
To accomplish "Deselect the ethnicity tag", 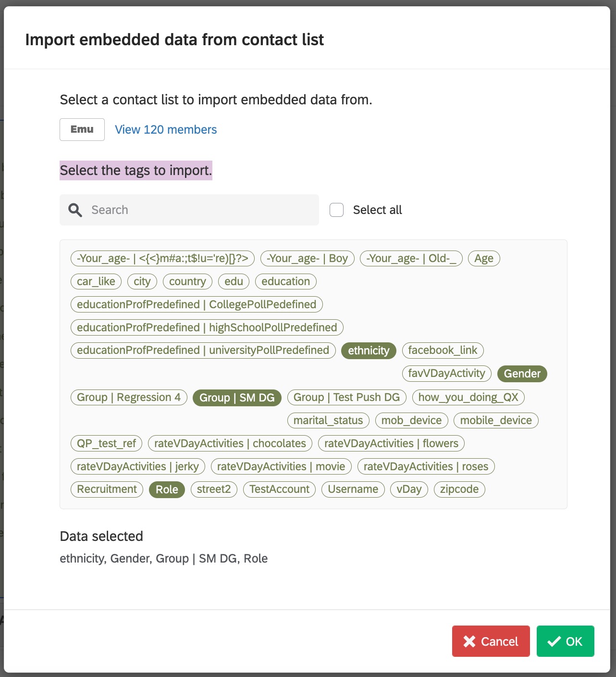I will click(369, 351).
